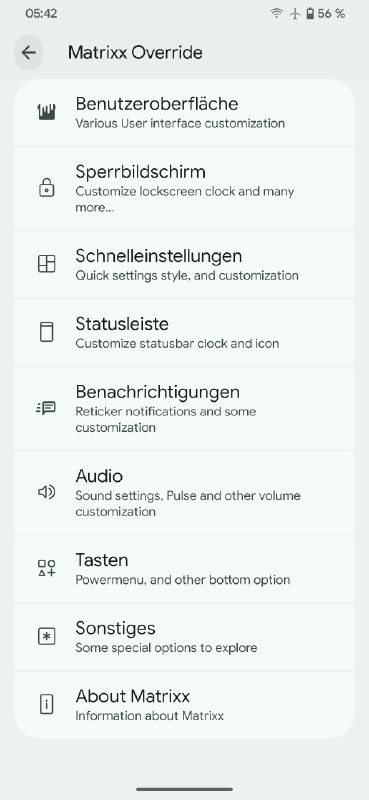
Task: Open Audio sound settings entry
Action: click(x=184, y=492)
